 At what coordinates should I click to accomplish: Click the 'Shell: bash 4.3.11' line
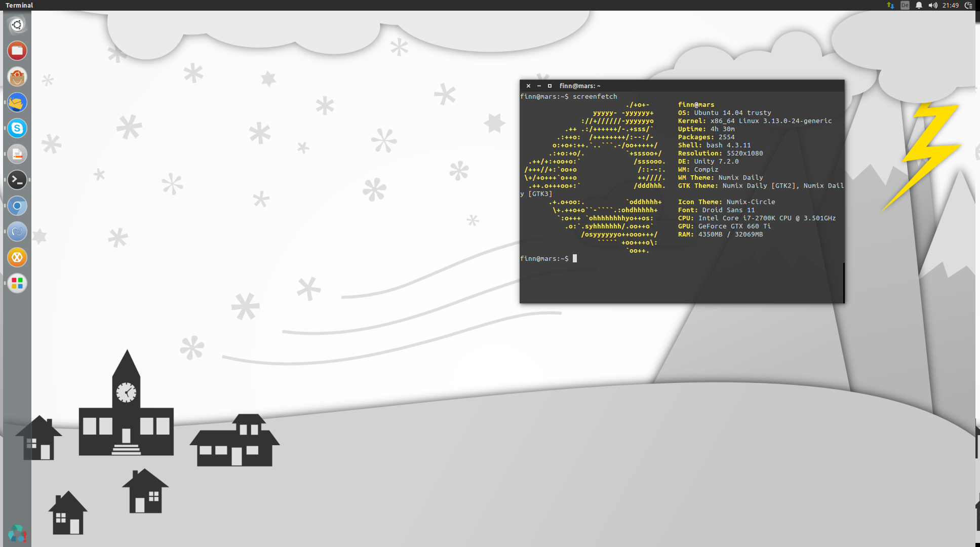(714, 145)
